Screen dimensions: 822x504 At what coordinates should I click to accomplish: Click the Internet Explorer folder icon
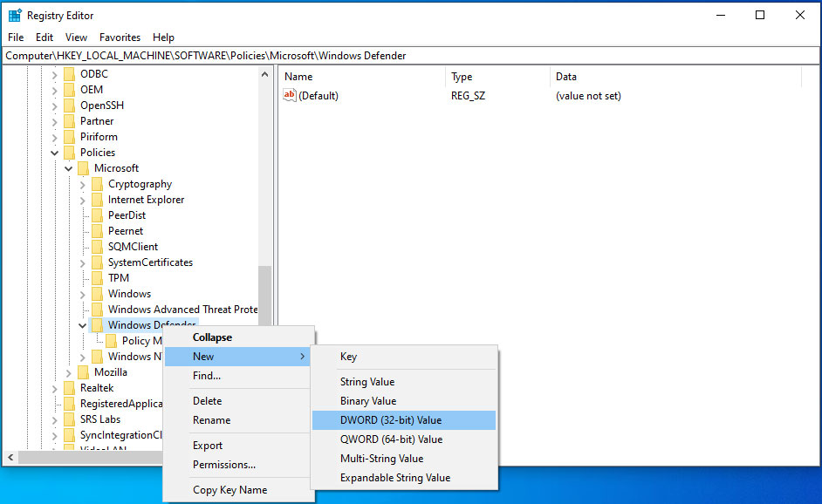pyautogui.click(x=97, y=200)
